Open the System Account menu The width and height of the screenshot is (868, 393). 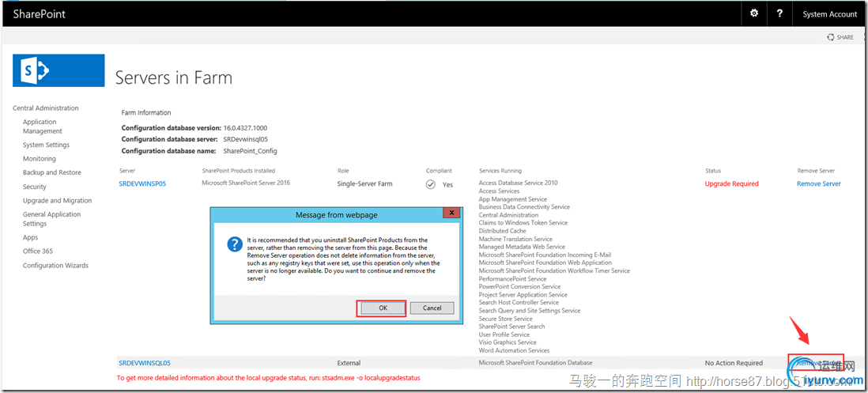[x=830, y=14]
